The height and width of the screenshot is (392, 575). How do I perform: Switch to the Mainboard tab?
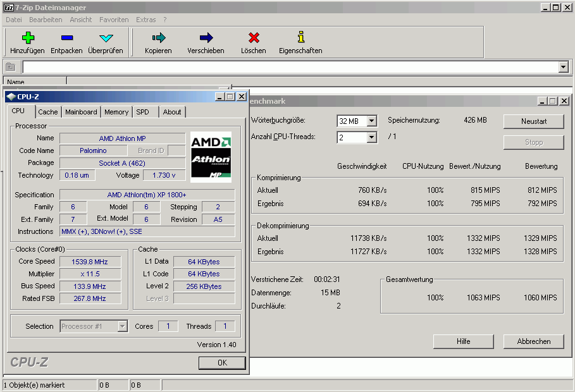[x=81, y=112]
